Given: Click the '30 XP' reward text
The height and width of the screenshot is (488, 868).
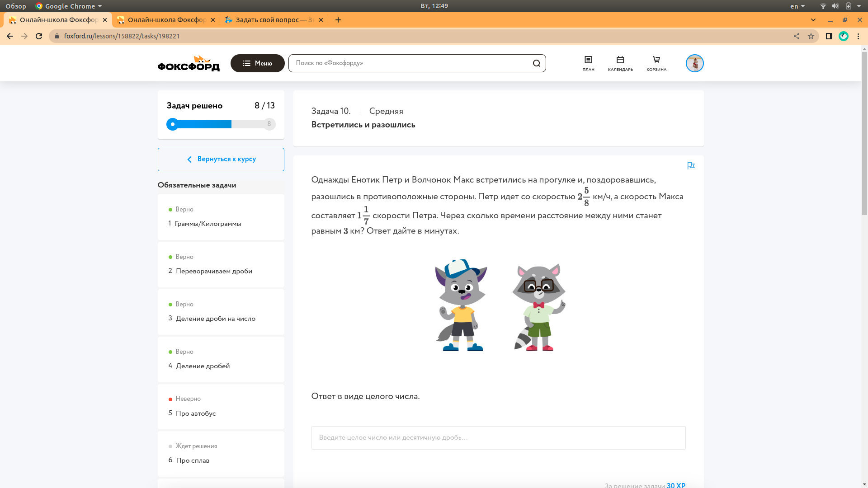Looking at the screenshot, I should (676, 485).
